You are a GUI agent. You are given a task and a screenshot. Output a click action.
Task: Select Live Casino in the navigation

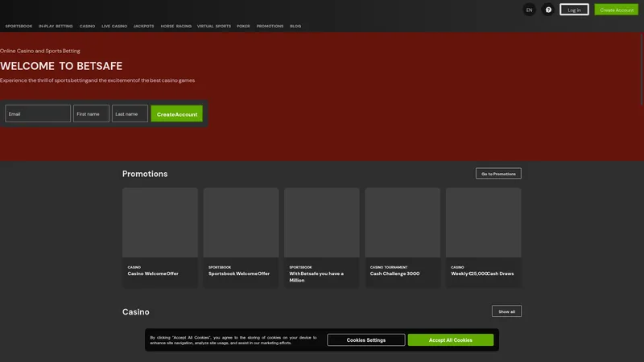tap(114, 26)
